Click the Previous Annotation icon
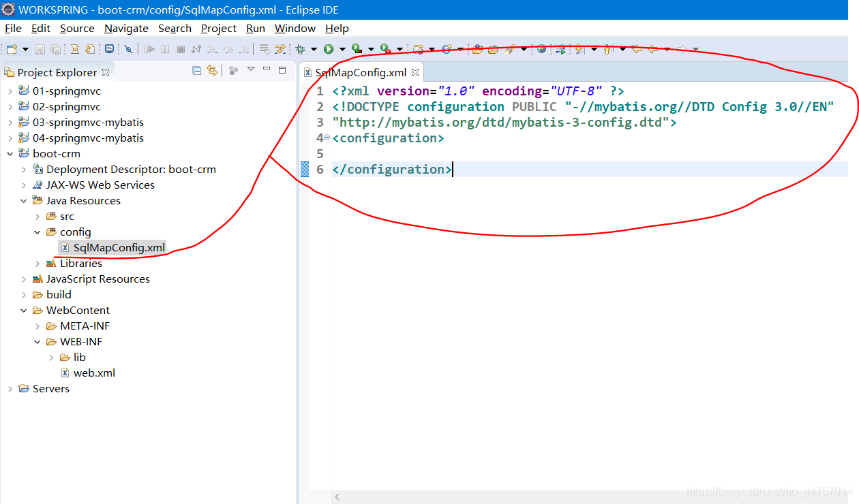Image resolution: width=859 pixels, height=504 pixels. tap(607, 49)
